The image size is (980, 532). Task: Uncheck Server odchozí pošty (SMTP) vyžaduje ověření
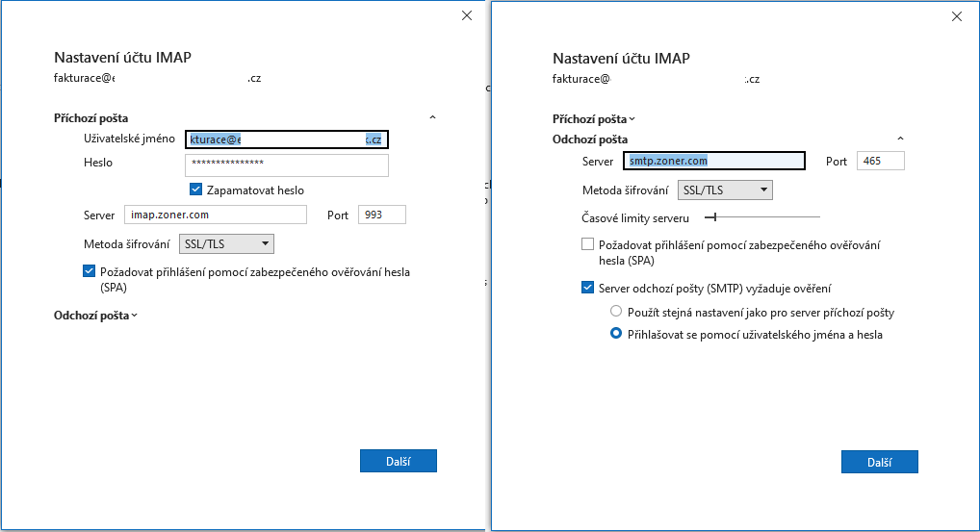click(588, 287)
